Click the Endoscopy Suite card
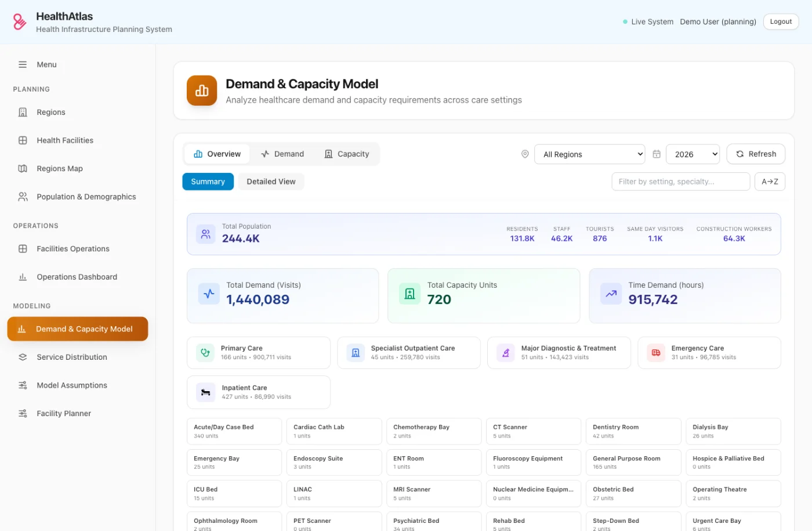812x531 pixels. [x=334, y=463]
